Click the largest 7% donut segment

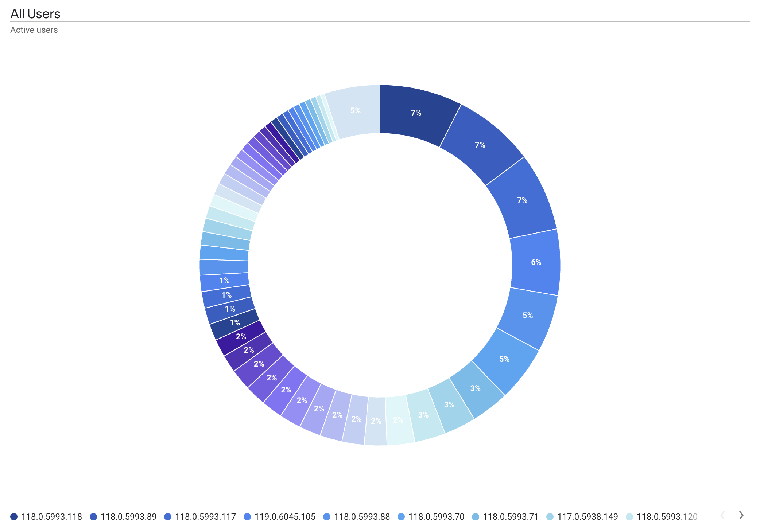pyautogui.click(x=416, y=114)
